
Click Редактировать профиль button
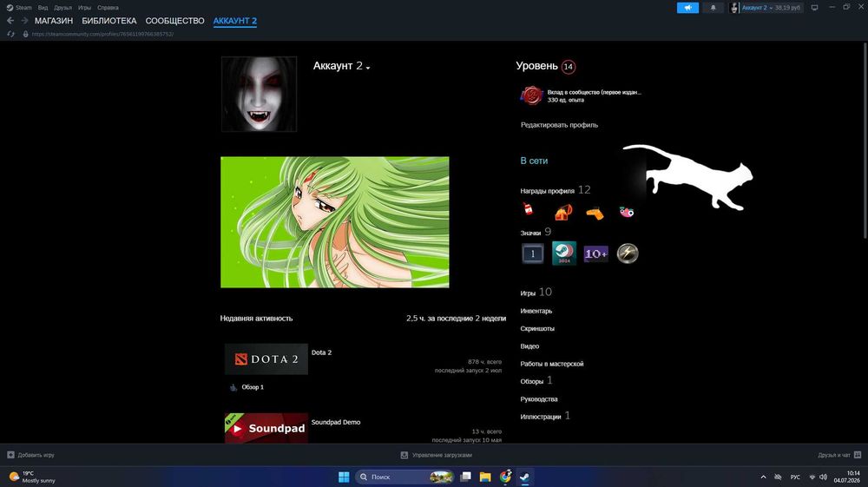tap(559, 125)
